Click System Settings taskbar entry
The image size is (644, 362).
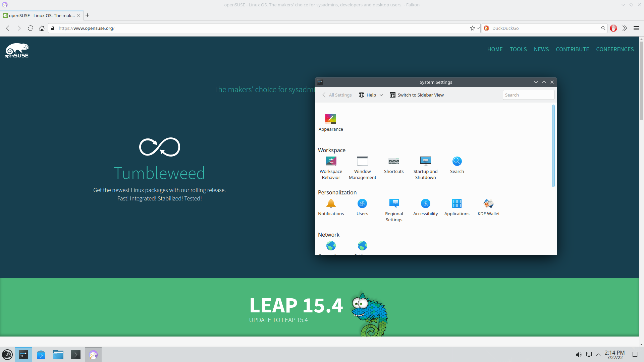point(23,355)
